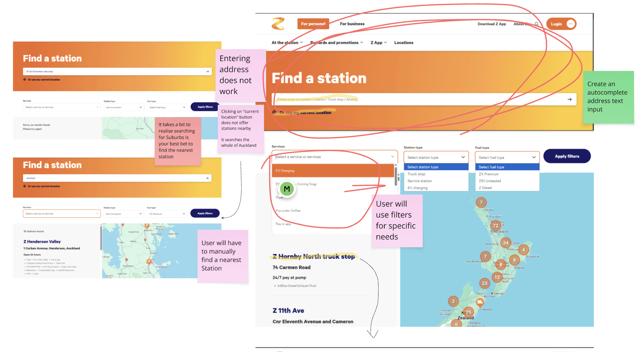Viewport: 644px width, 352px height.
Task: Click the orange truck stop pin on map
Action: pos(480,302)
